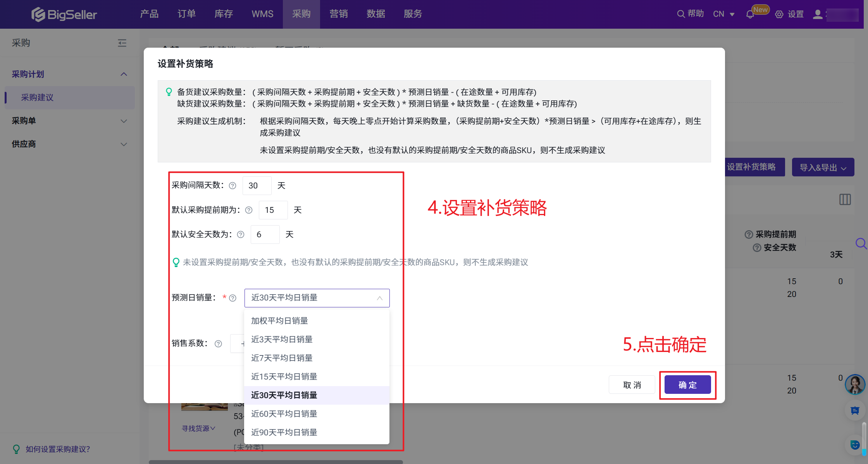
Task: Open the notification bell icon
Action: coord(750,14)
